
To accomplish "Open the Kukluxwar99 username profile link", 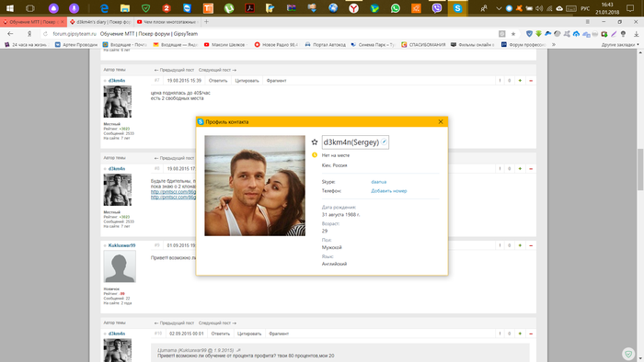I will (121, 245).
